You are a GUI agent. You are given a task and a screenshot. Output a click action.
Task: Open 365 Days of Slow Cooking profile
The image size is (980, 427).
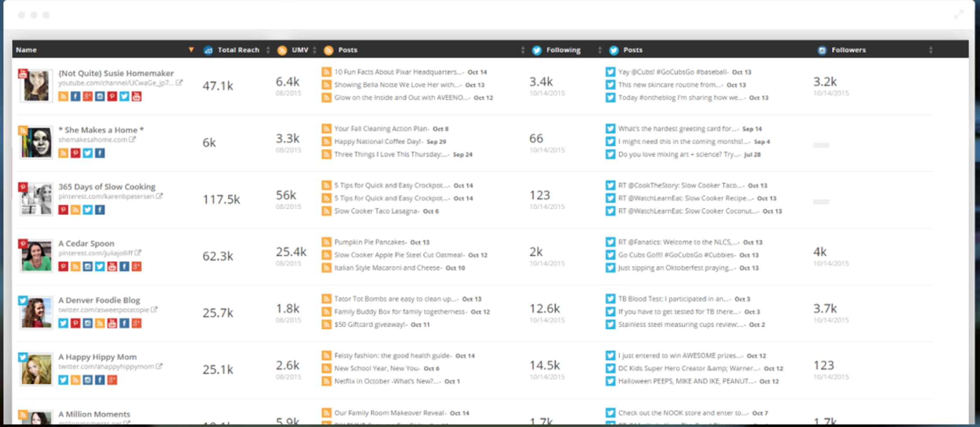(107, 186)
